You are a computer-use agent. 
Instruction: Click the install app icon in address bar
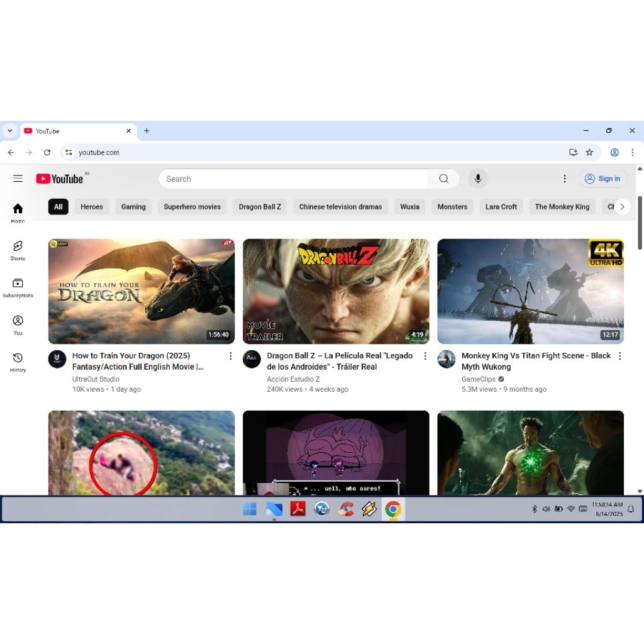click(x=574, y=152)
